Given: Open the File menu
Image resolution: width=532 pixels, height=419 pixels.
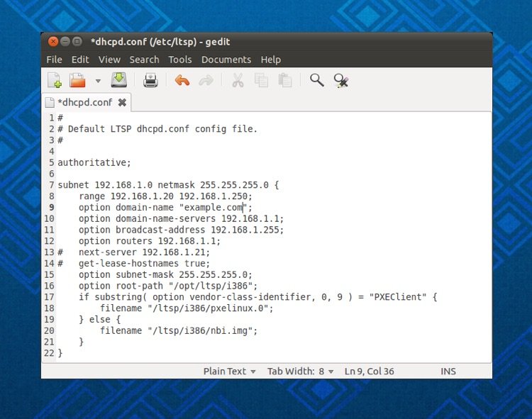Looking at the screenshot, I should pos(54,60).
